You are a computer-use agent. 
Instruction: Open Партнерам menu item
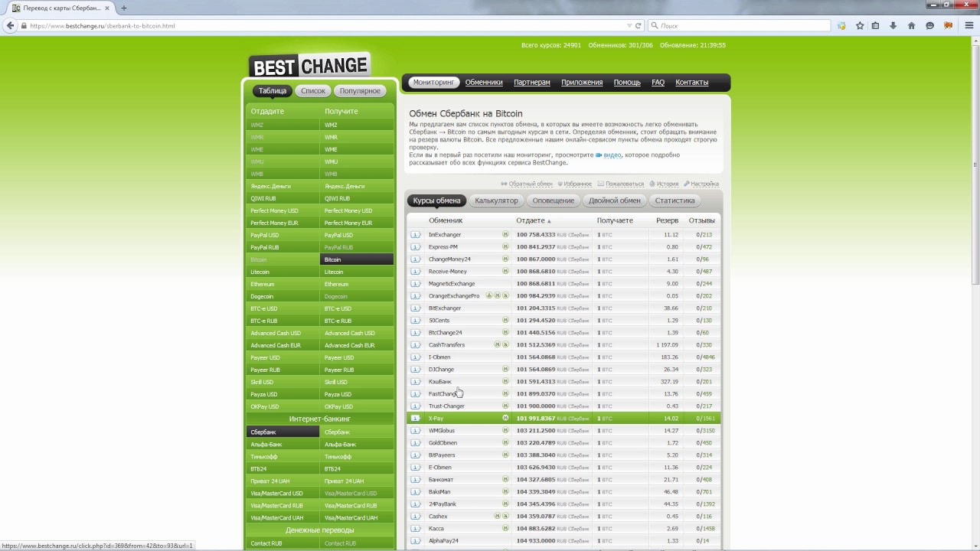(532, 82)
